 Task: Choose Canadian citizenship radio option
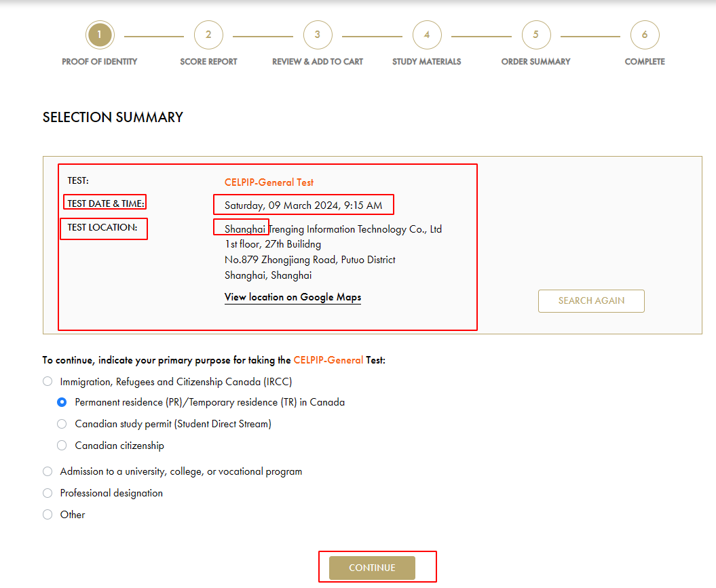coord(62,445)
